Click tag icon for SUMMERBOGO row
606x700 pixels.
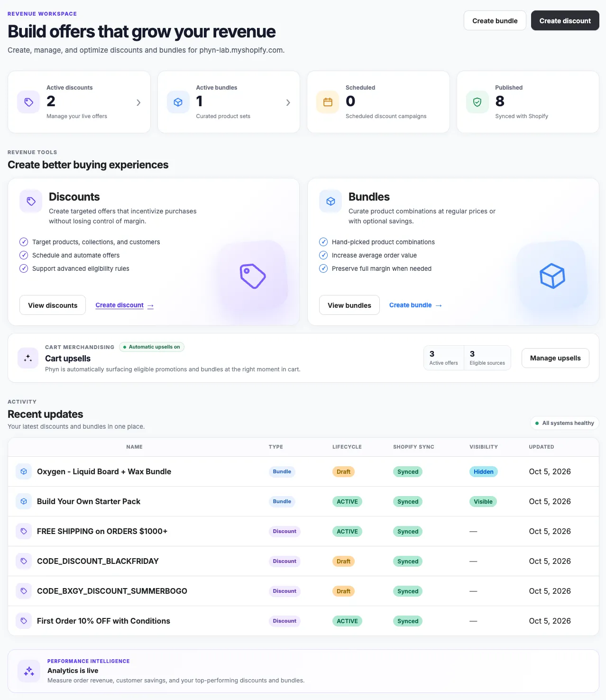coord(24,591)
